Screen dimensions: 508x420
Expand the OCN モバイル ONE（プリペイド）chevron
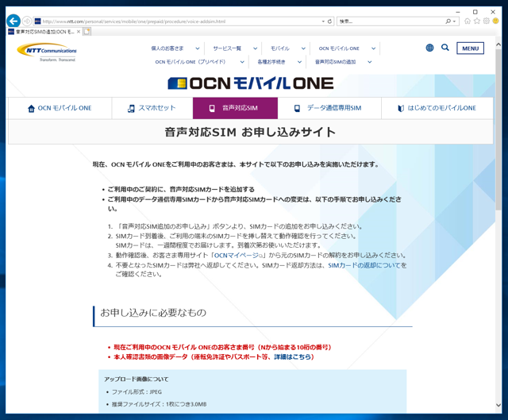242,62
